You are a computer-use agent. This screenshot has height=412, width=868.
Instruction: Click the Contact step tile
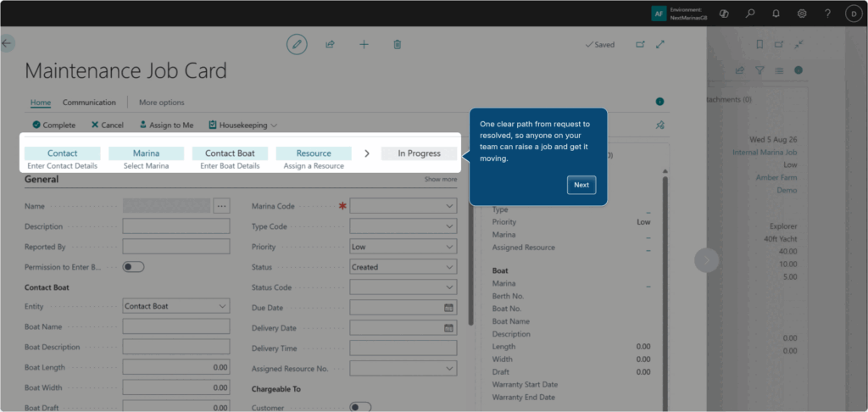pyautogui.click(x=63, y=153)
